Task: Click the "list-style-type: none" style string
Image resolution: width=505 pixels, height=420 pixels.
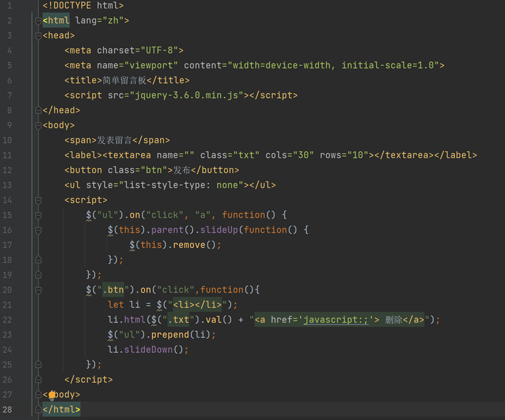Action: 181,185
